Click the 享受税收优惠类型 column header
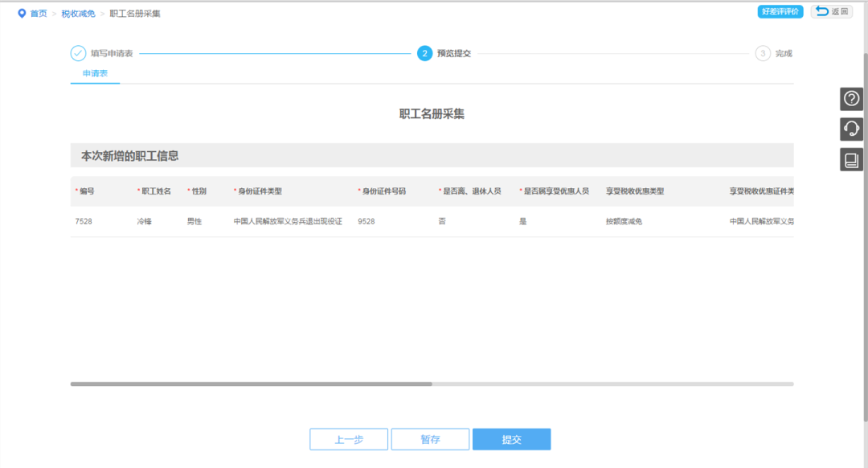868x468 pixels. pyautogui.click(x=635, y=191)
